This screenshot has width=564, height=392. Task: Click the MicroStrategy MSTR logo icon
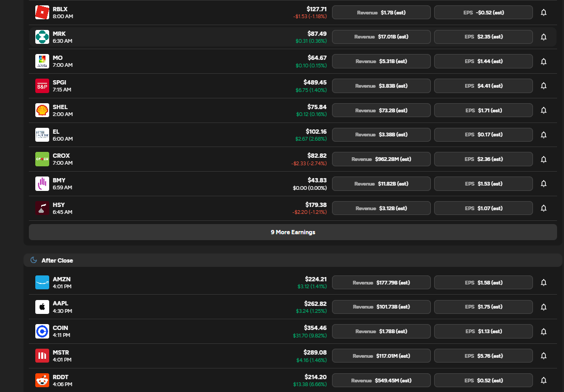pos(42,356)
